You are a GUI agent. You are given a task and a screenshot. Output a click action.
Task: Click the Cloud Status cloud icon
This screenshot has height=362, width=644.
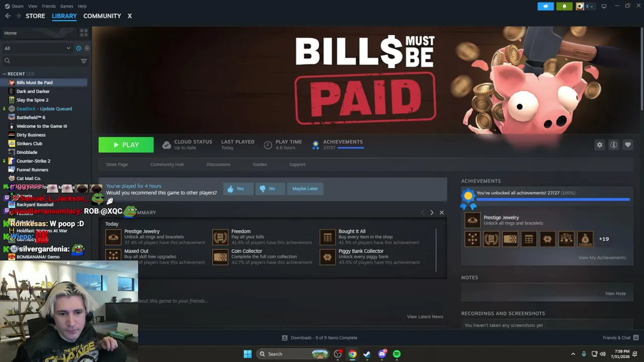[x=167, y=145]
